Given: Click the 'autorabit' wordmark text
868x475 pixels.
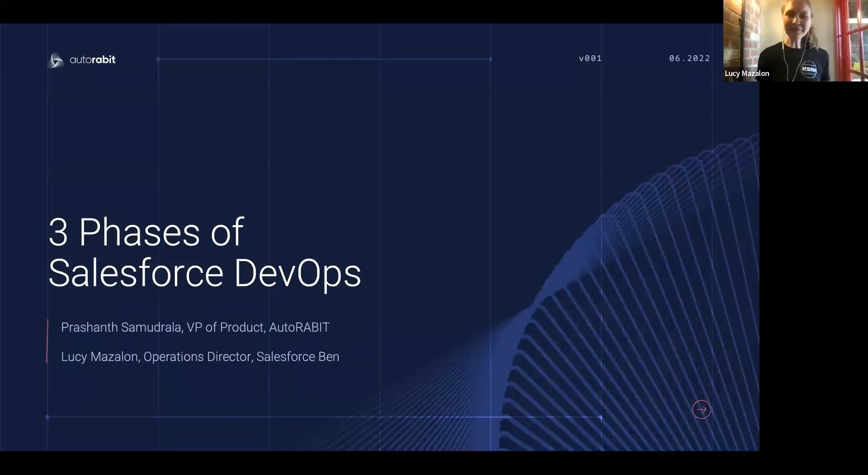Looking at the screenshot, I should (93, 60).
